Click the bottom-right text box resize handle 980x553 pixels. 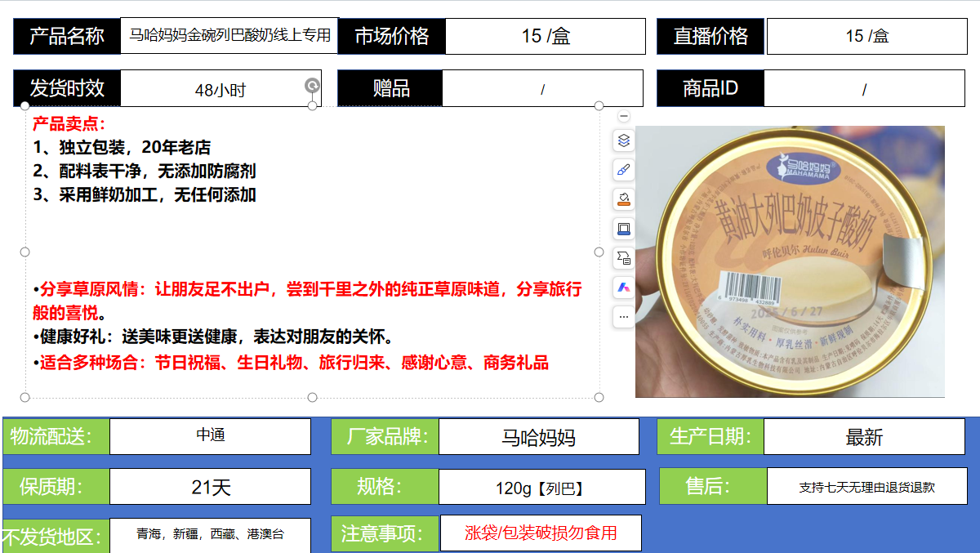pos(599,397)
